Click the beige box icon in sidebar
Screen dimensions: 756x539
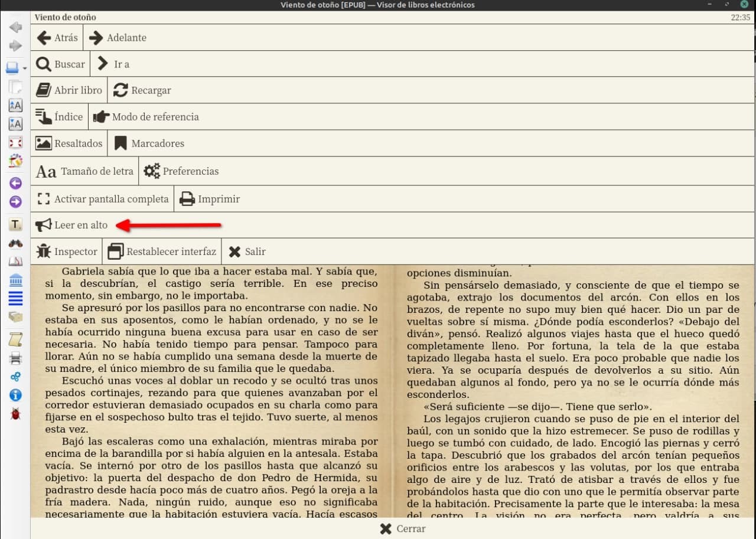pyautogui.click(x=15, y=317)
